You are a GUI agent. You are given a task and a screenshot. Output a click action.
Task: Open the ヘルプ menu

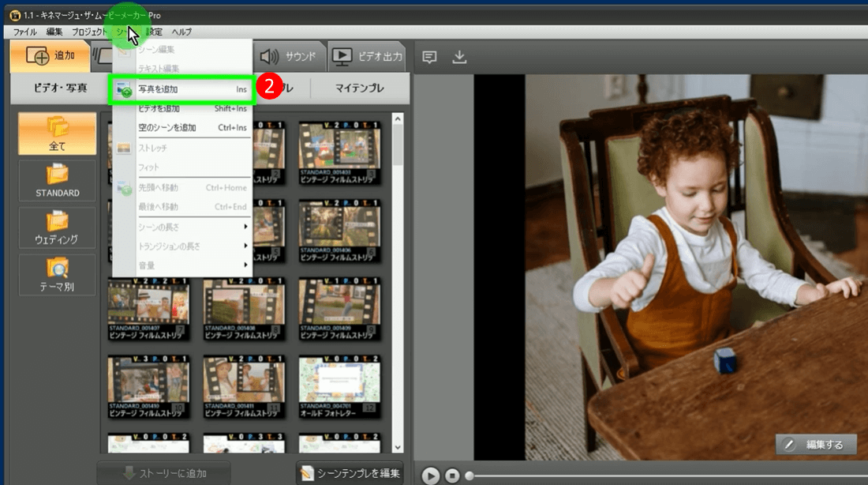[x=181, y=32]
